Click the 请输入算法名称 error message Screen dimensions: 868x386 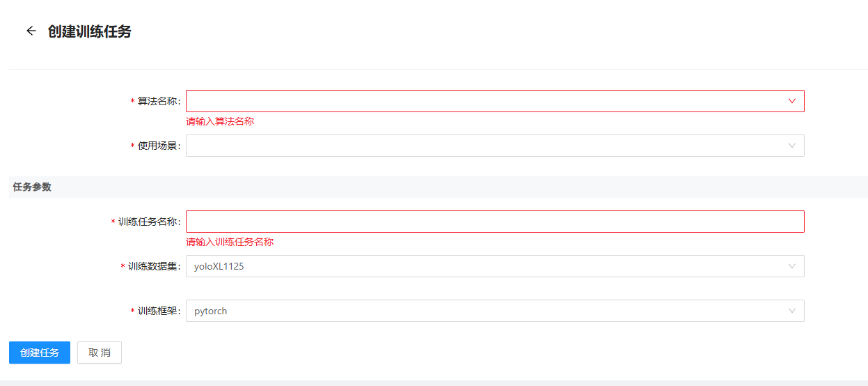(x=220, y=121)
